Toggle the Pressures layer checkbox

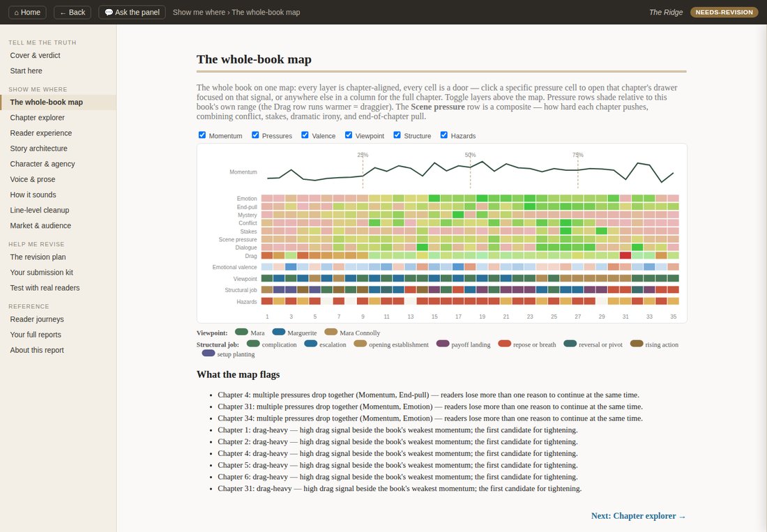point(255,135)
